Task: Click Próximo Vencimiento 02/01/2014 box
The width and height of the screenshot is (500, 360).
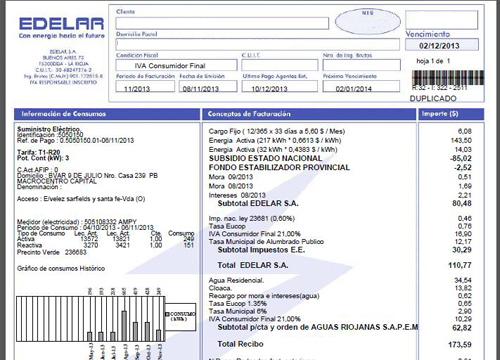Action: [361, 86]
